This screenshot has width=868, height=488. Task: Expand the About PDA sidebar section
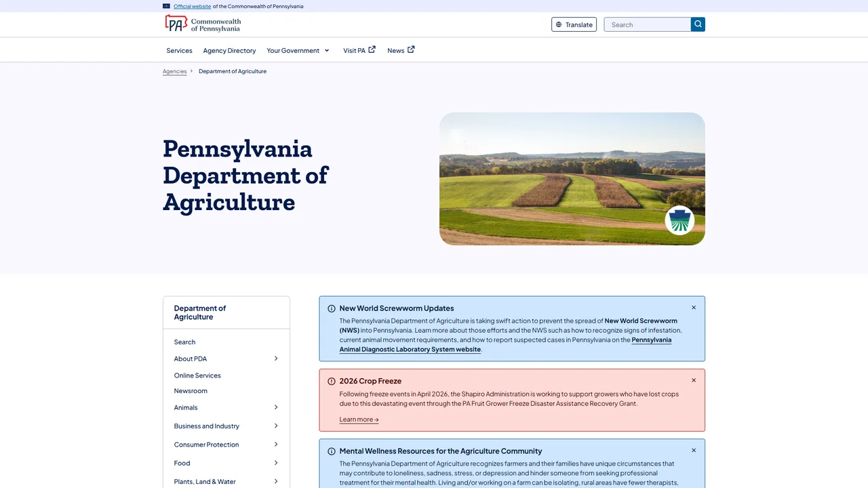[276, 359]
